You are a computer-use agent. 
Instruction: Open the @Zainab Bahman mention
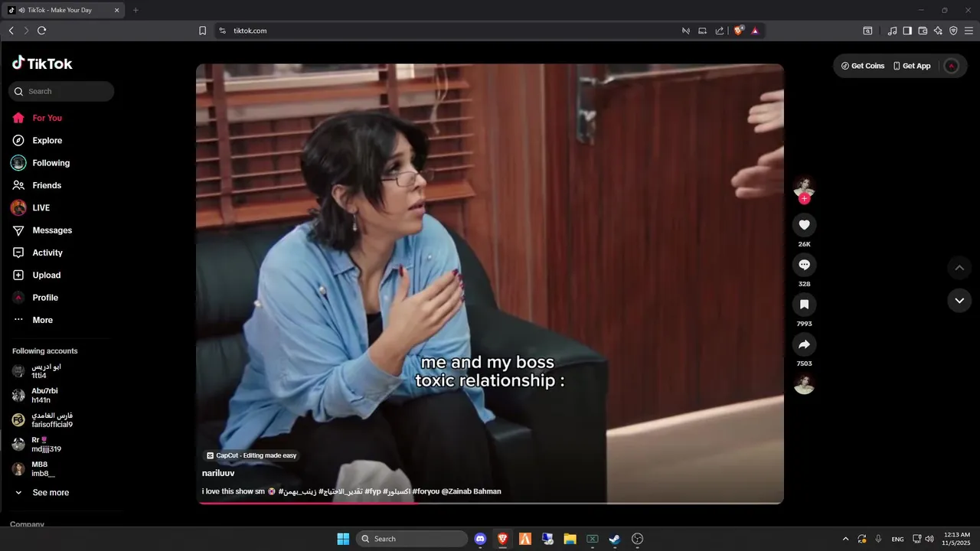(472, 491)
